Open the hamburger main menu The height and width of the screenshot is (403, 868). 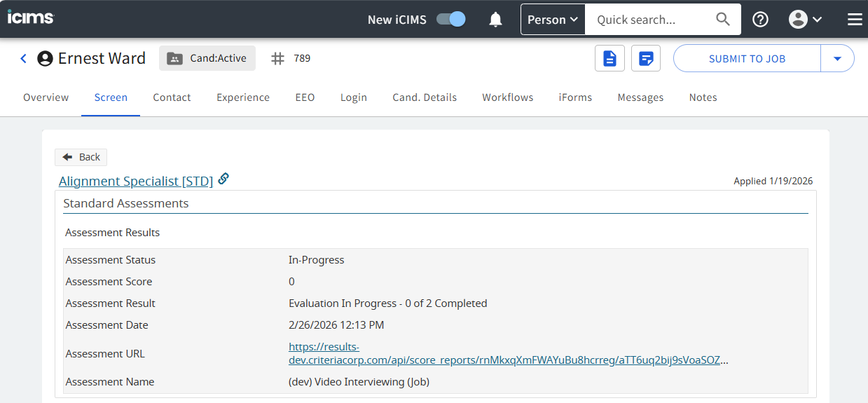pyautogui.click(x=855, y=20)
